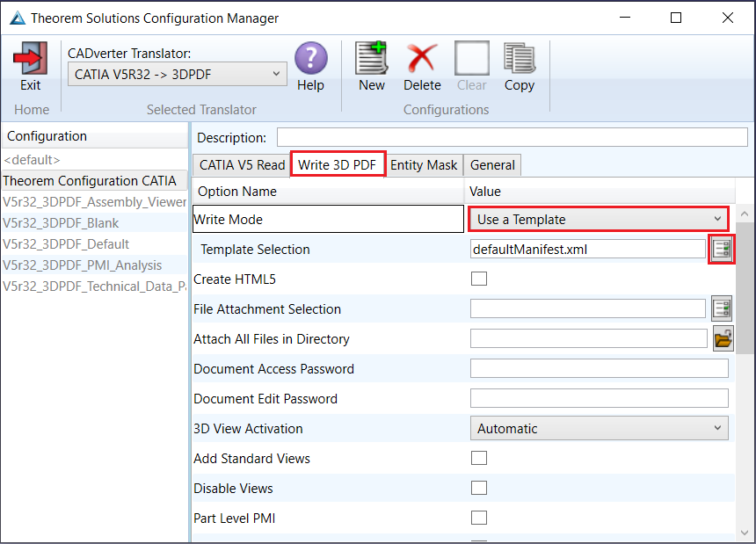This screenshot has width=756, height=544.
Task: Click the Document Access Password field
Action: 600,368
